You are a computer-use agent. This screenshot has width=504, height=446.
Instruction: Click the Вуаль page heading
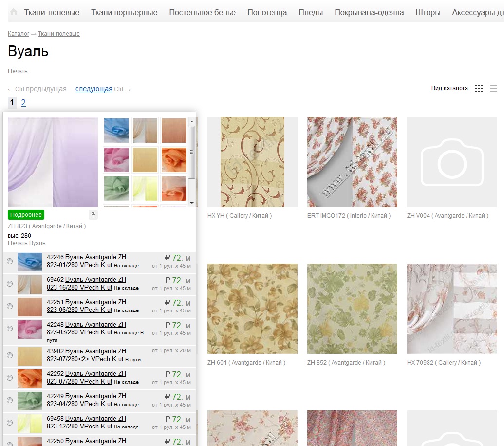coord(28,51)
